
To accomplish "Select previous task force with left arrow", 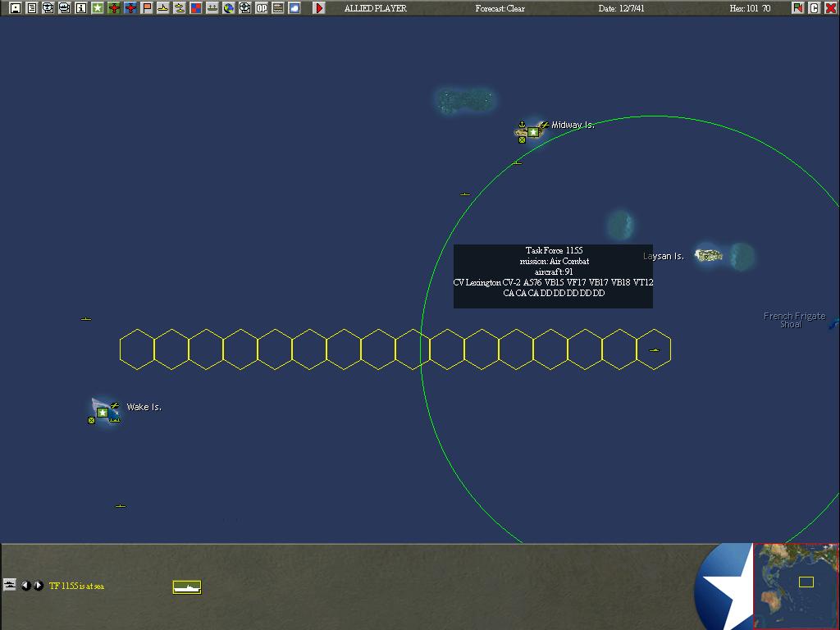I will tap(25, 586).
